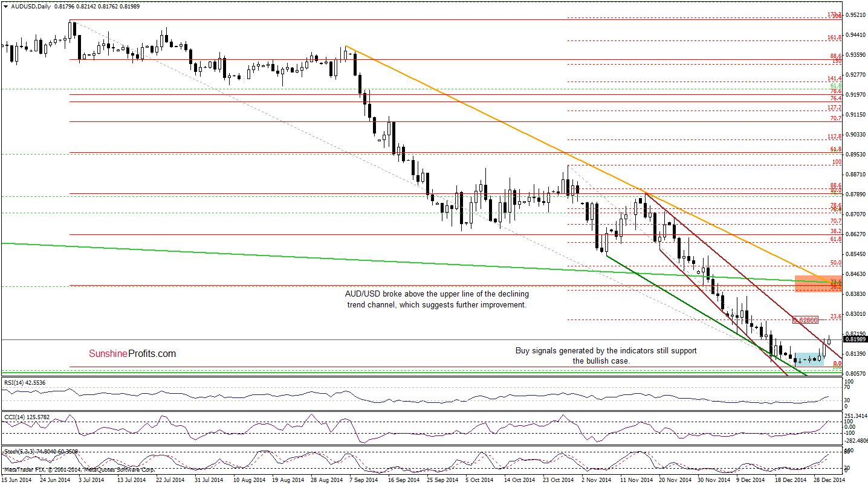Viewport: 868px width, 485px height.
Task: Select the 0.81989 current price tag
Action: pyautogui.click(x=855, y=339)
